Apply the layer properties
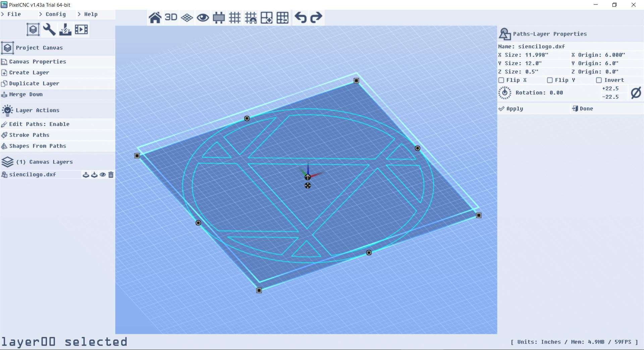The image size is (644, 350). [x=533, y=109]
